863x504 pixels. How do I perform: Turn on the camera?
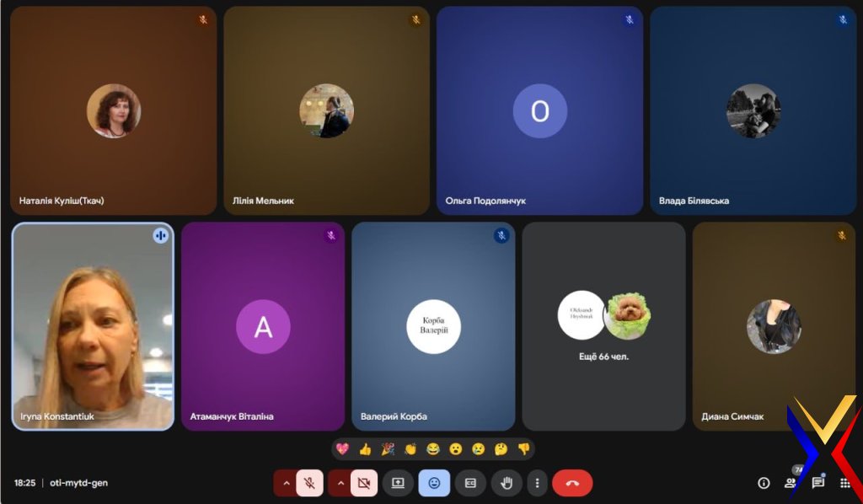(x=364, y=483)
